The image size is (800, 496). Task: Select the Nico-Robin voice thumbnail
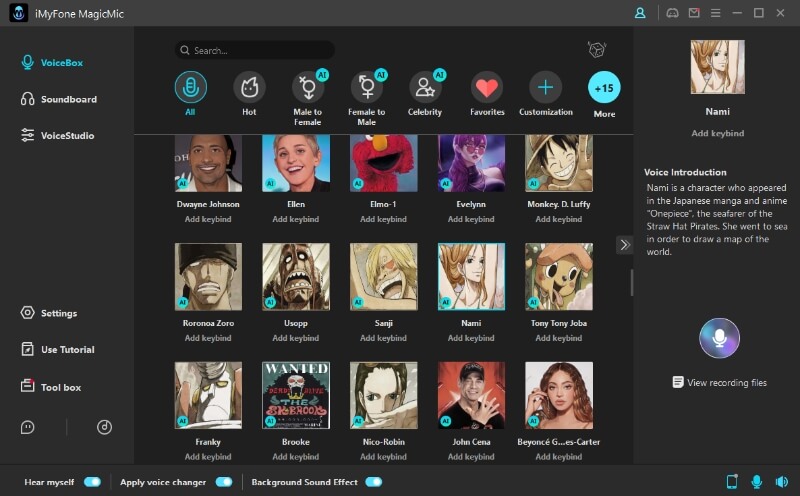(384, 395)
